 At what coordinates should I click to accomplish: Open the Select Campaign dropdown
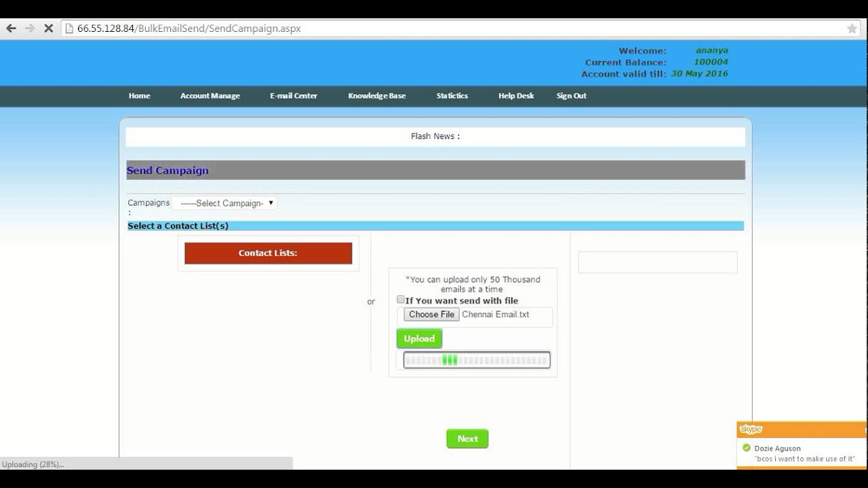tap(224, 203)
